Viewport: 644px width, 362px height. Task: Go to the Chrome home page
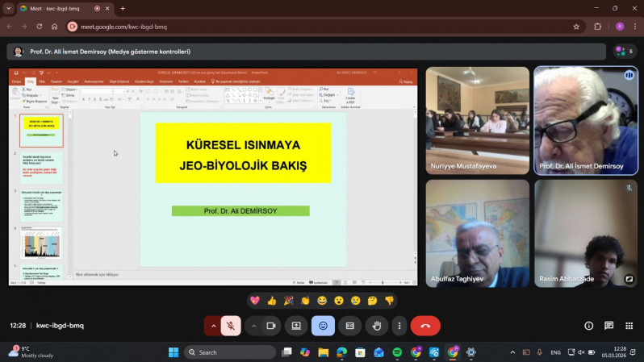tap(55, 27)
